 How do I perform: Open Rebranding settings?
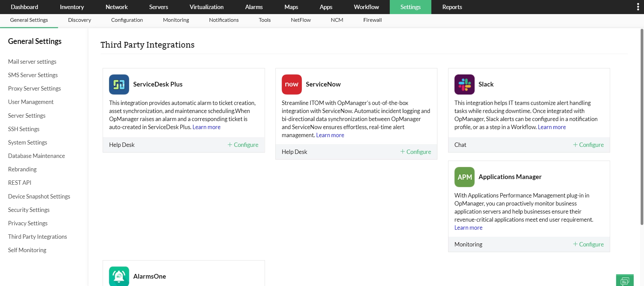pos(22,169)
